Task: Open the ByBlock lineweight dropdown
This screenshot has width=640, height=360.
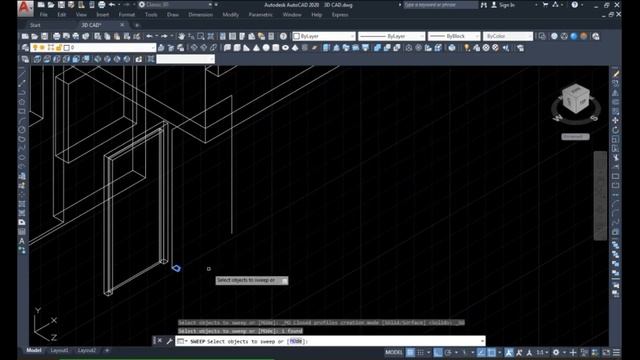Action: 476,36
